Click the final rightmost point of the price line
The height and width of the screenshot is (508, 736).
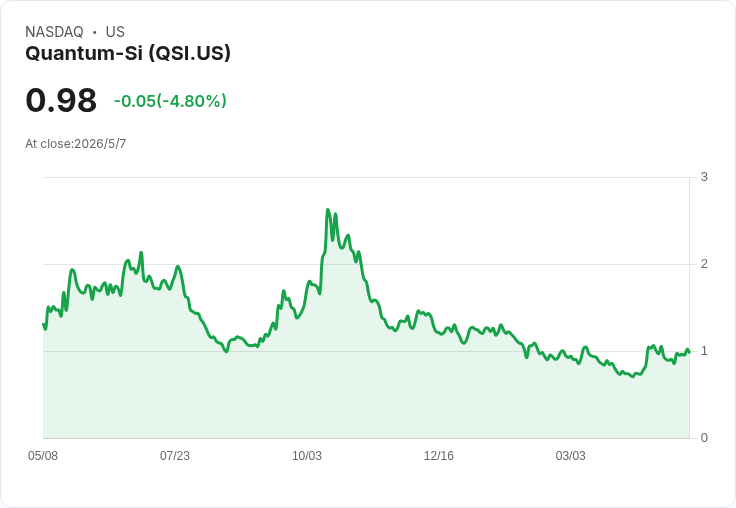(689, 353)
